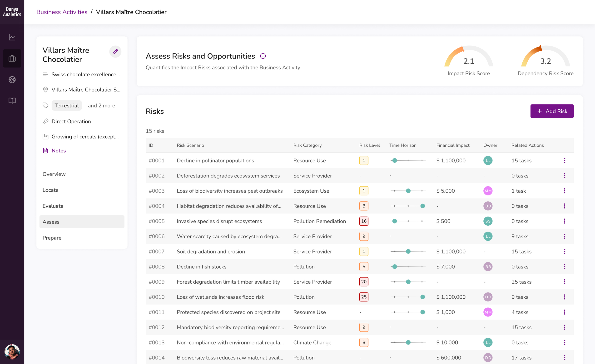Click the user profile avatar at bottom left
The height and width of the screenshot is (364, 595).
(12, 351)
